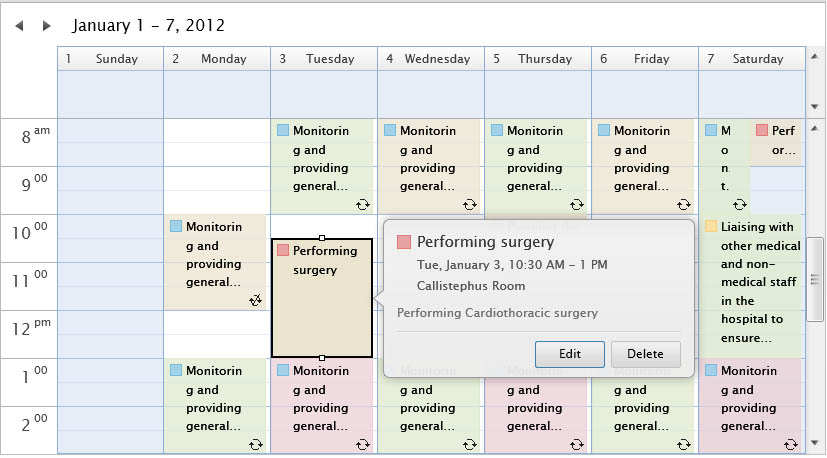Click recurrence icon on Monday 1 pm appointment

[x=256, y=445]
